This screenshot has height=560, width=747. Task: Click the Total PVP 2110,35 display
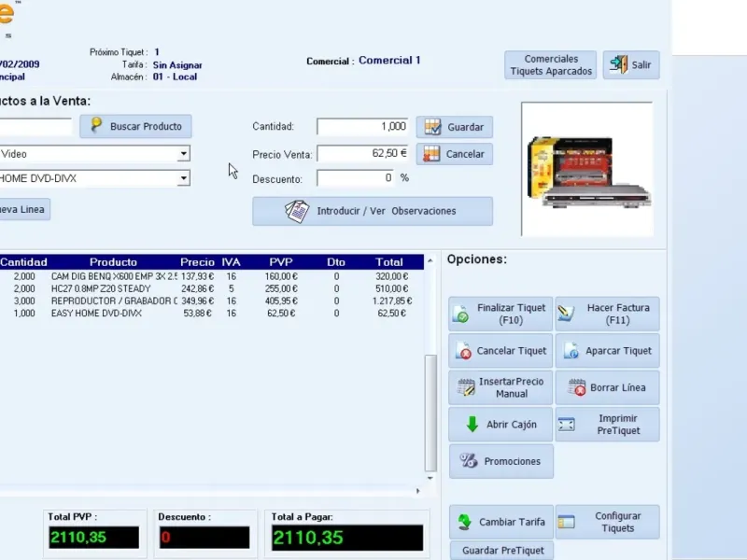94,538
